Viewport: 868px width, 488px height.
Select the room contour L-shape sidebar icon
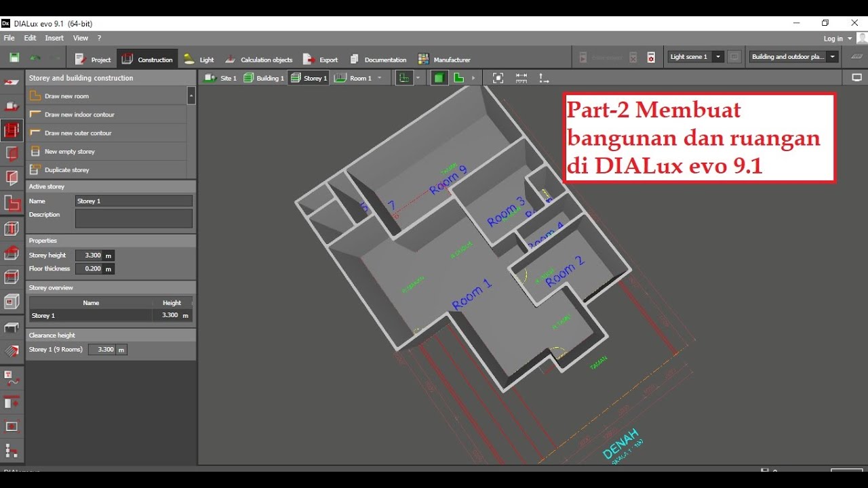point(12,203)
